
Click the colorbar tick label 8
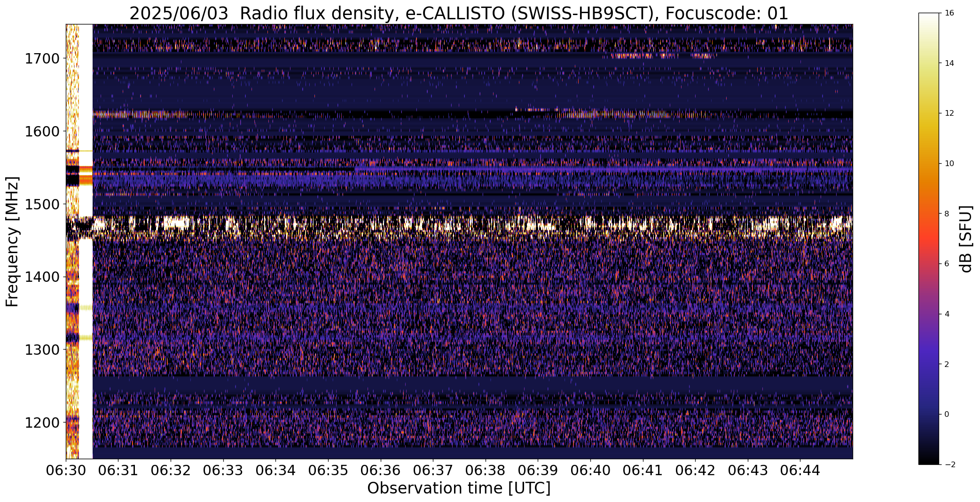click(x=947, y=214)
